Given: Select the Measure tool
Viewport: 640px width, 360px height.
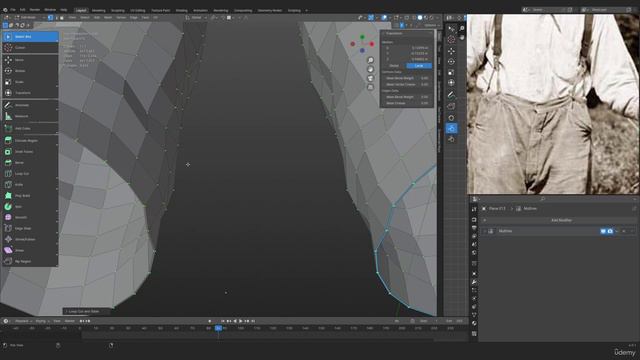Looking at the screenshot, I should (30, 116).
